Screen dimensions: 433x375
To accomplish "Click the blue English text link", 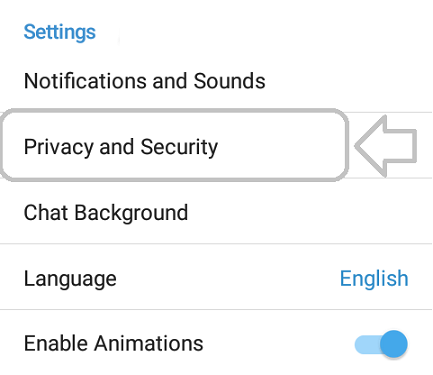I will pos(374,278).
